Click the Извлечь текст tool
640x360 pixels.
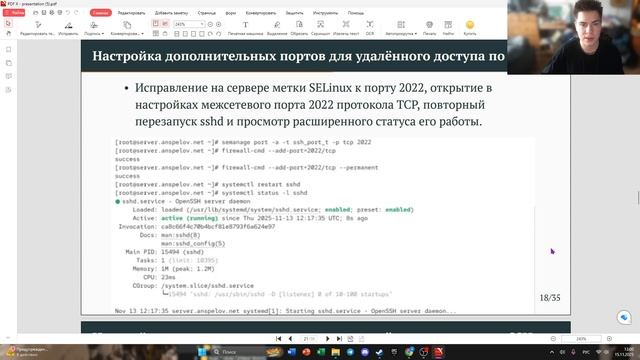(x=346, y=28)
